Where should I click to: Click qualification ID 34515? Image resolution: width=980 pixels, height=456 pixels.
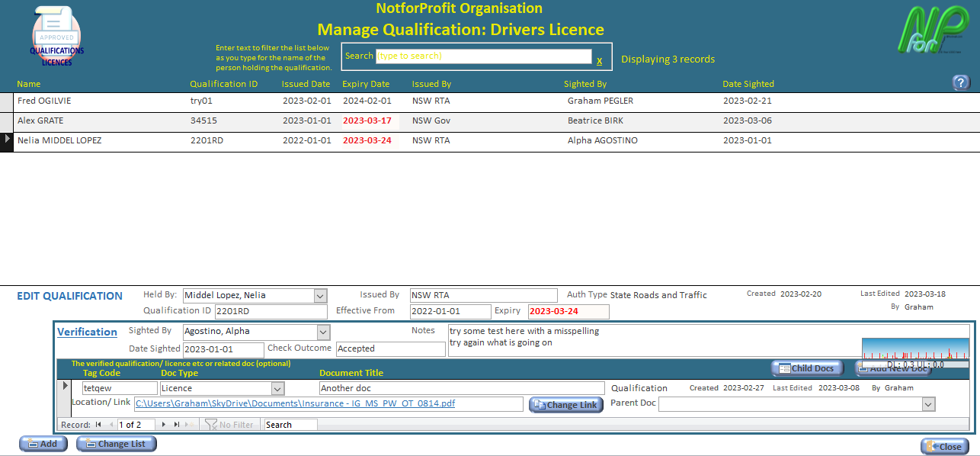[203, 120]
